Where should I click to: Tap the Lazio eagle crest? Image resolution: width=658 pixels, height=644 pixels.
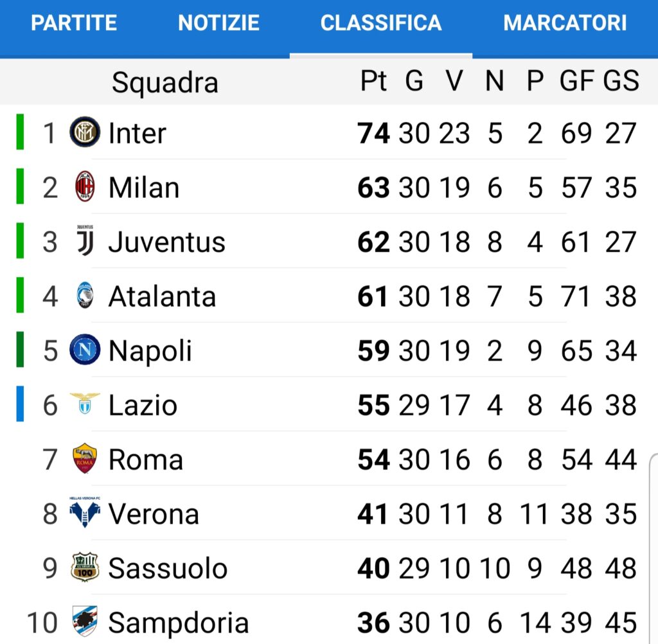coord(85,404)
